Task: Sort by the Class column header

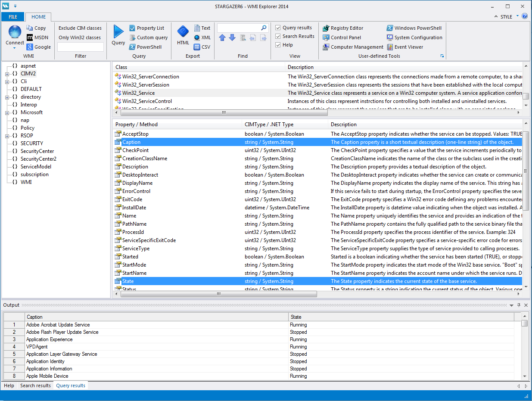Action: click(x=199, y=67)
